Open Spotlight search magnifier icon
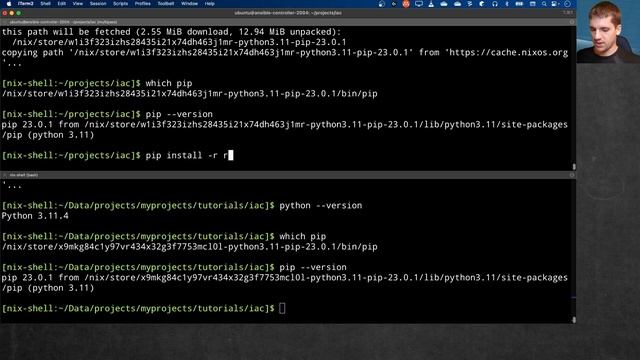Screen dimensions: 640x360 pyautogui.click(x=544, y=4)
